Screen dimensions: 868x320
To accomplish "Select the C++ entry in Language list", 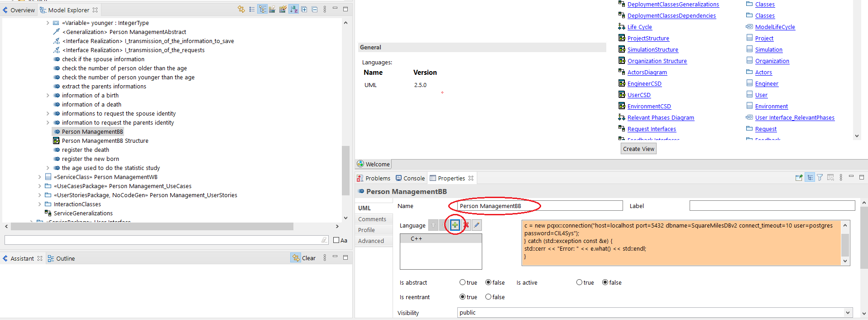I will tap(441, 238).
